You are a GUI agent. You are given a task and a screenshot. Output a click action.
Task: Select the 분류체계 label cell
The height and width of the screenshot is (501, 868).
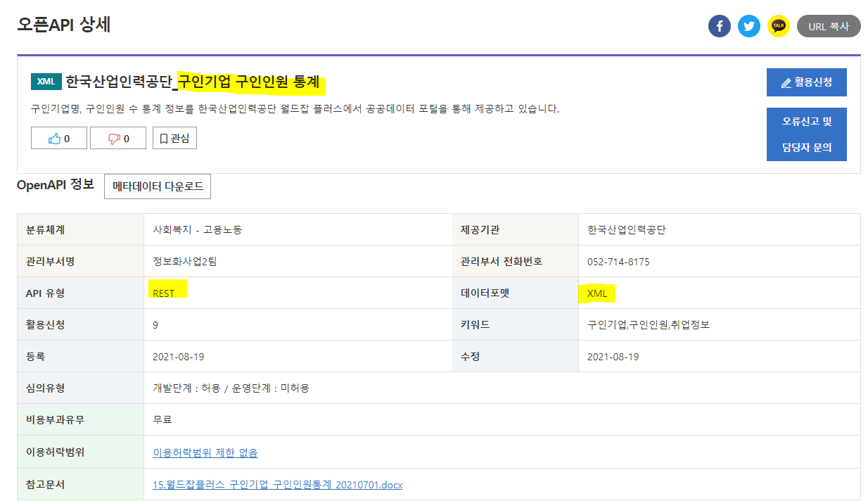(x=81, y=229)
